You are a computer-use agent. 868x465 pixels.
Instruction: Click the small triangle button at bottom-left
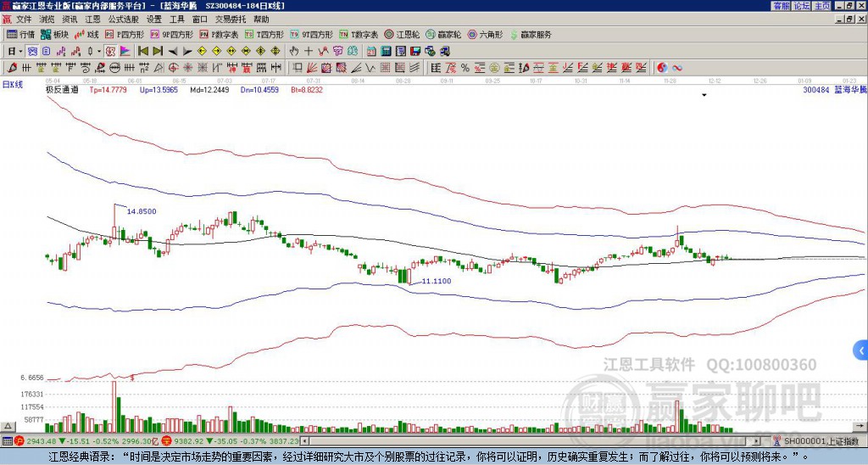pos(7,426)
